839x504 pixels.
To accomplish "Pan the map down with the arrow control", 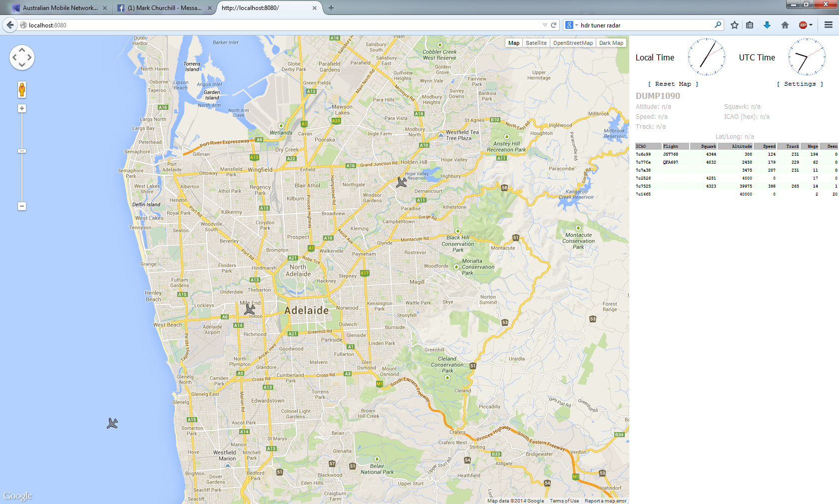I will tap(22, 65).
